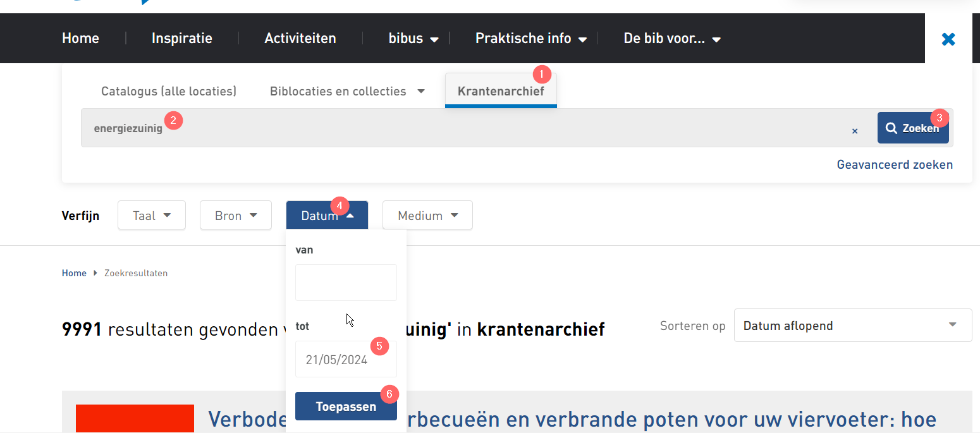Expand the Medium filter
Image resolution: width=980 pixels, height=433 pixels.
(427, 216)
